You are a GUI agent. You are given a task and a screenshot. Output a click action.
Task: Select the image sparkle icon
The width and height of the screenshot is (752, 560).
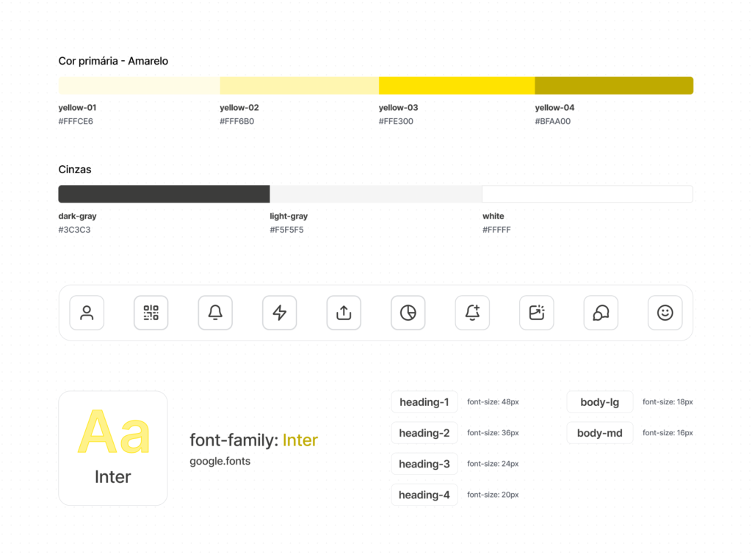pos(537,313)
